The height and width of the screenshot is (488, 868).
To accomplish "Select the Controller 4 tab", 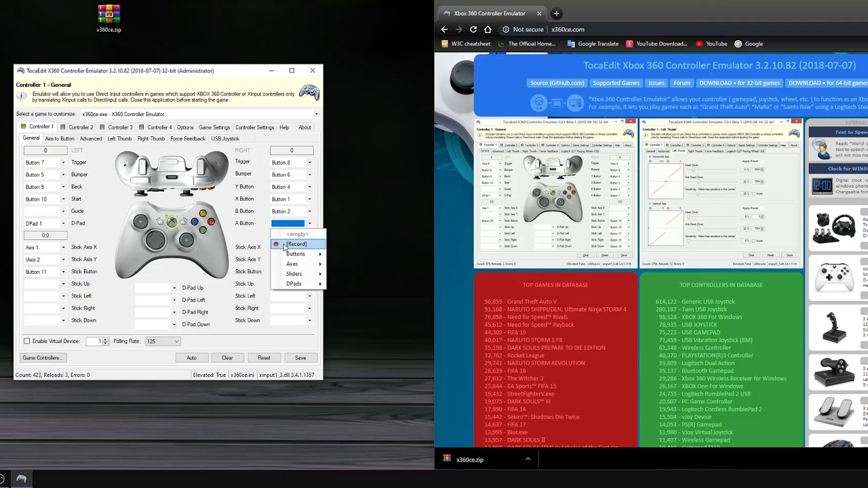I will click(155, 127).
